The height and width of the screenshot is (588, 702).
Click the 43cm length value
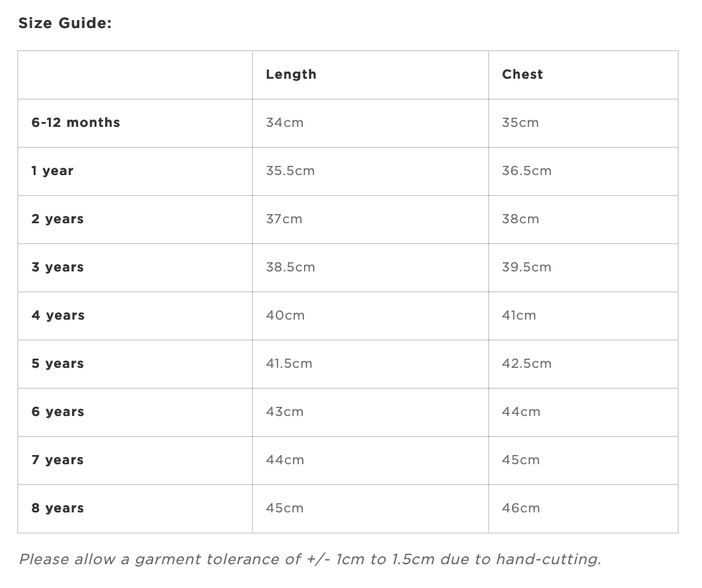point(284,412)
